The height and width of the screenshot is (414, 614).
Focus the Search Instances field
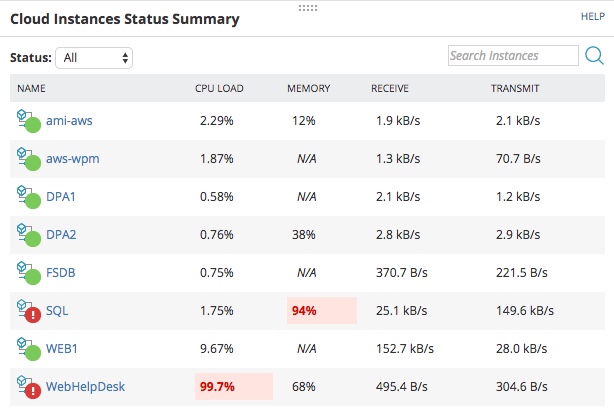(x=512, y=56)
